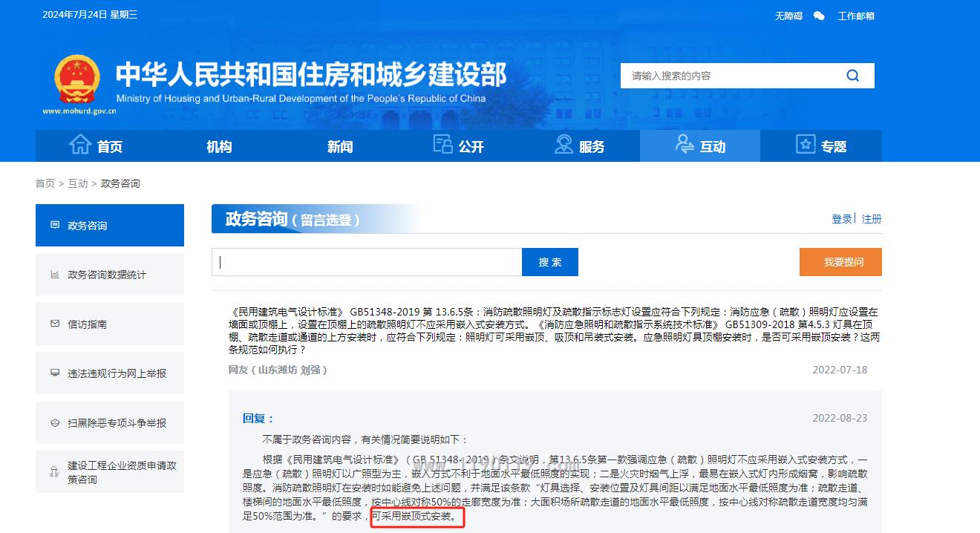Click the asker name 网友（山东潍坊 刘强）

pyautogui.click(x=278, y=370)
